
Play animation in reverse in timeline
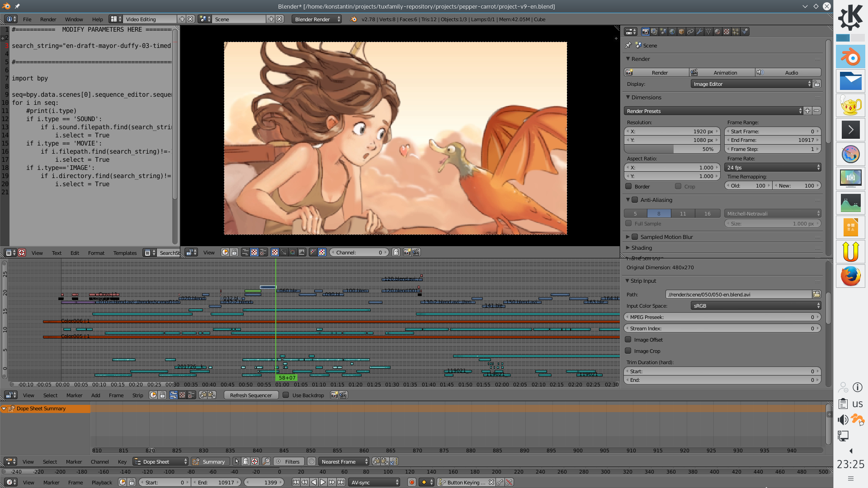tap(314, 482)
